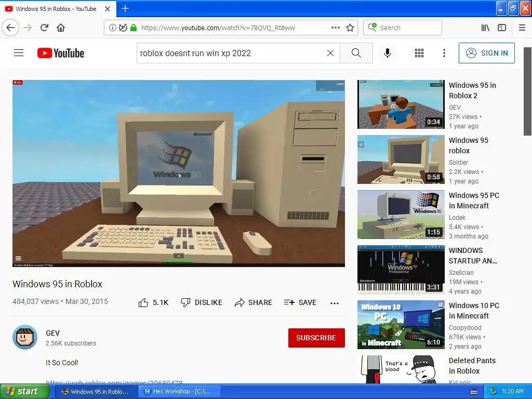Reload the current YouTube page

(x=44, y=28)
